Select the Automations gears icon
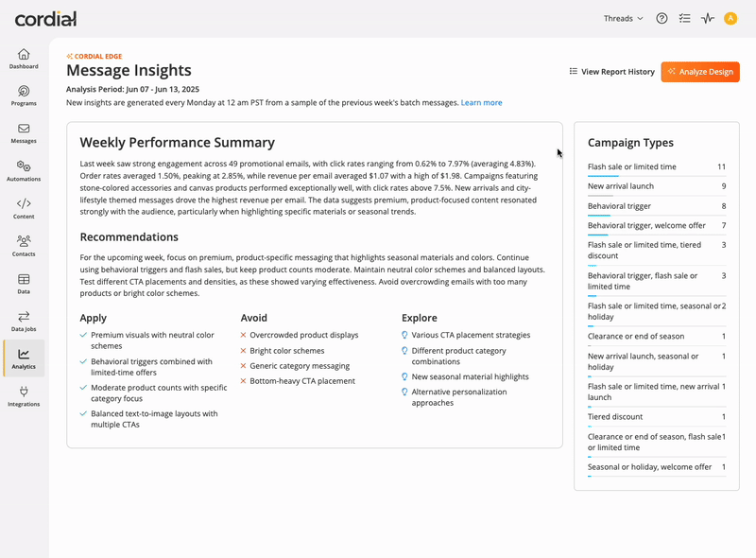 pyautogui.click(x=24, y=166)
